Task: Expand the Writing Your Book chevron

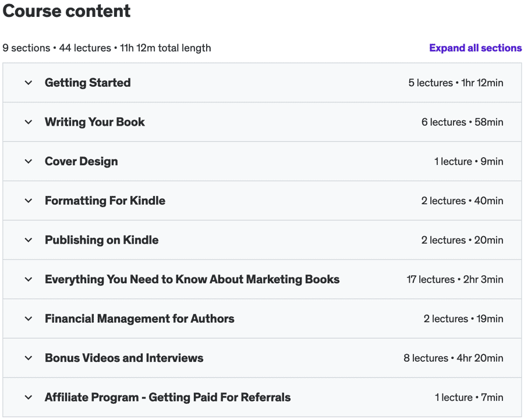Action: coord(29,122)
